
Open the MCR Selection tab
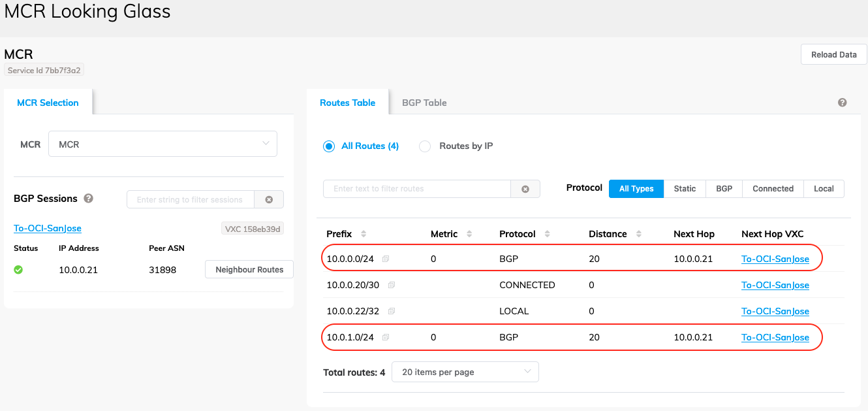48,103
